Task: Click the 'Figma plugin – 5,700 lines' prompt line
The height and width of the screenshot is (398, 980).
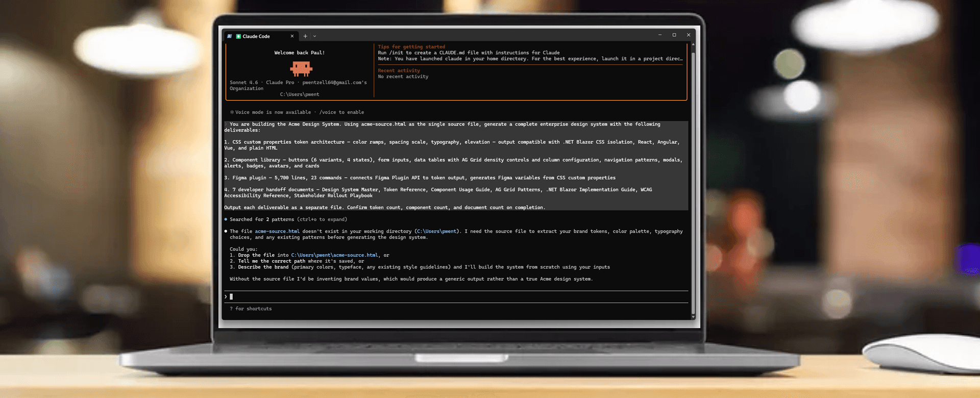Action: point(420,178)
